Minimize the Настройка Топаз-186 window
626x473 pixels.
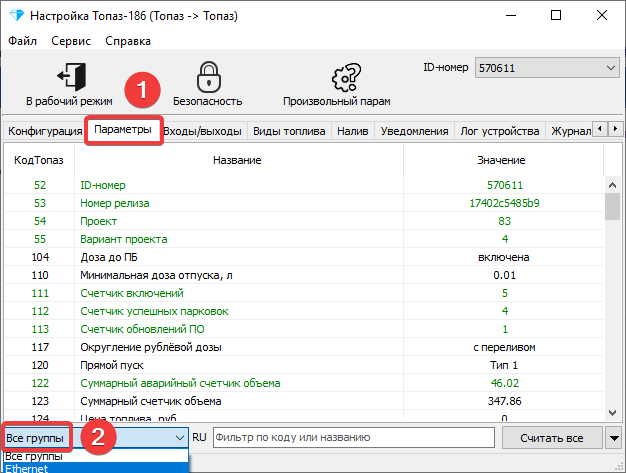point(511,16)
